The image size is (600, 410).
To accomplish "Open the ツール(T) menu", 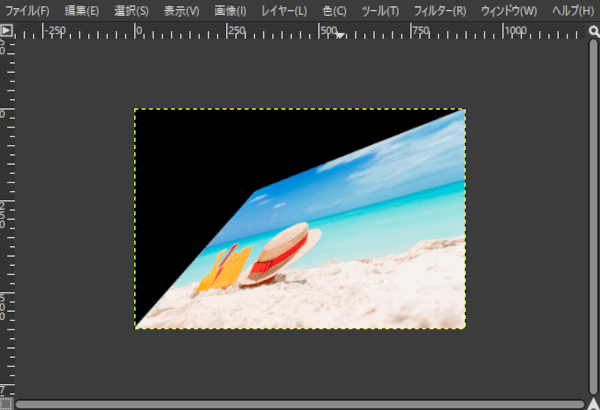I will 380,11.
